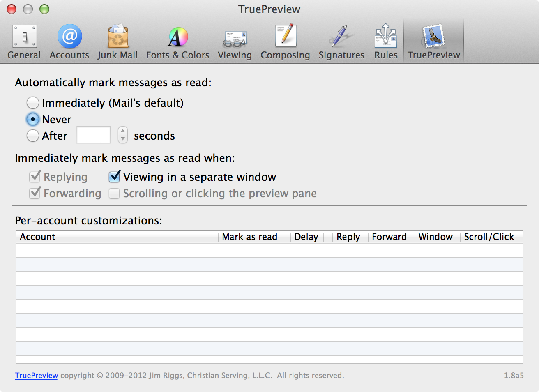
Task: Show the Fonts & Colors pane
Action: 178,42
